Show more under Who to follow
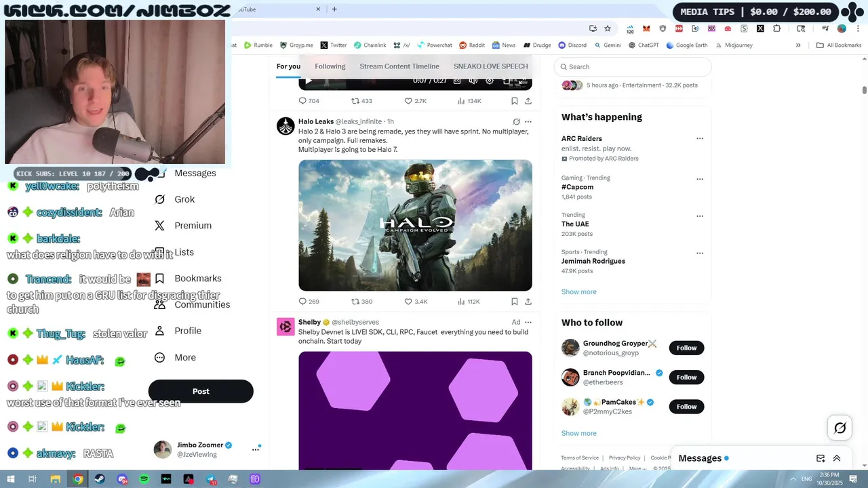The image size is (868, 488). click(579, 433)
